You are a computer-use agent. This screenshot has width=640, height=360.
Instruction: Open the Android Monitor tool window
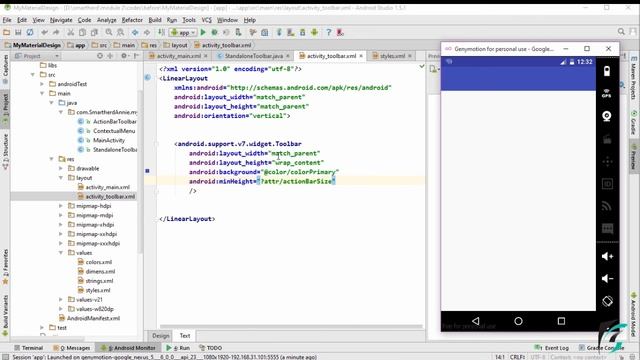tap(128, 348)
